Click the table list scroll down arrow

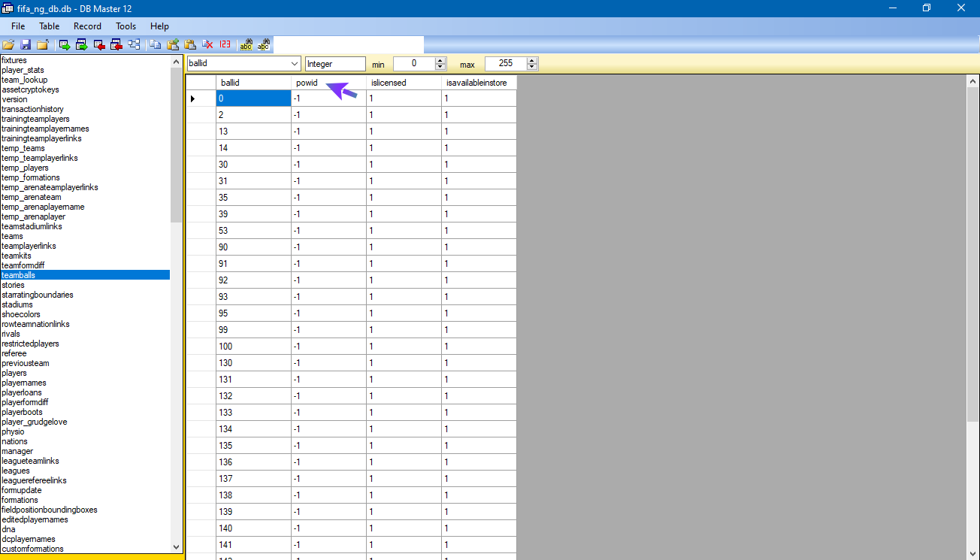[x=177, y=547]
